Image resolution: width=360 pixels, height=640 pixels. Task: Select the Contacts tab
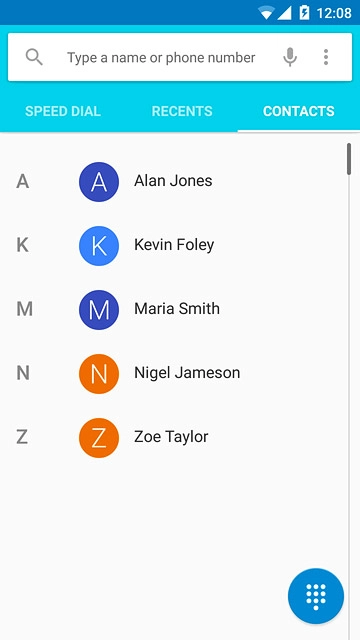(x=299, y=111)
